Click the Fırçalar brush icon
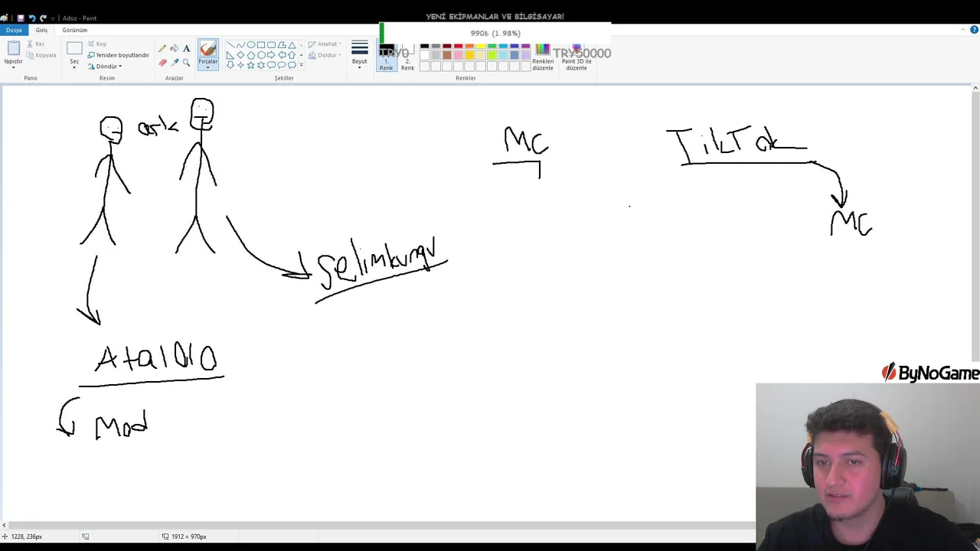980x551 pixels. tap(207, 49)
